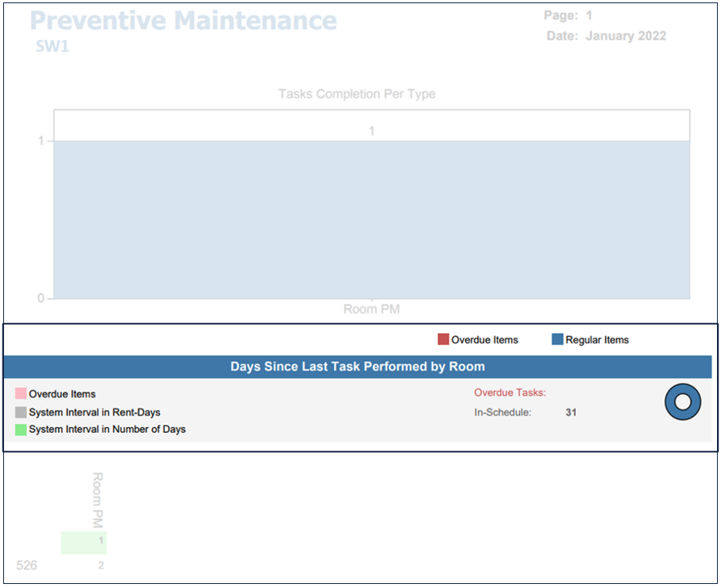The width and height of the screenshot is (721, 588).
Task: Select the green Number of Days swatch
Action: coord(21,430)
